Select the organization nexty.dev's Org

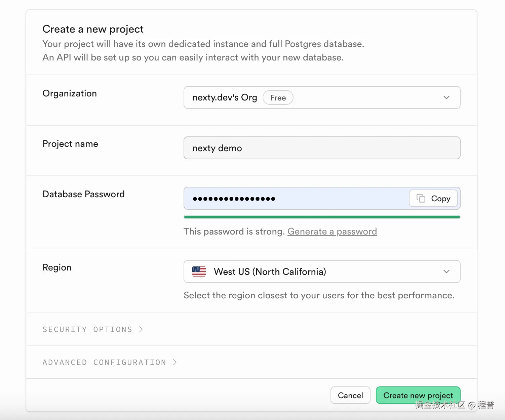[225, 97]
